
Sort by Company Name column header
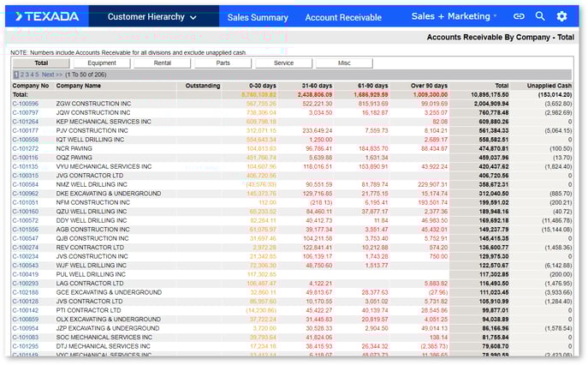tap(79, 86)
